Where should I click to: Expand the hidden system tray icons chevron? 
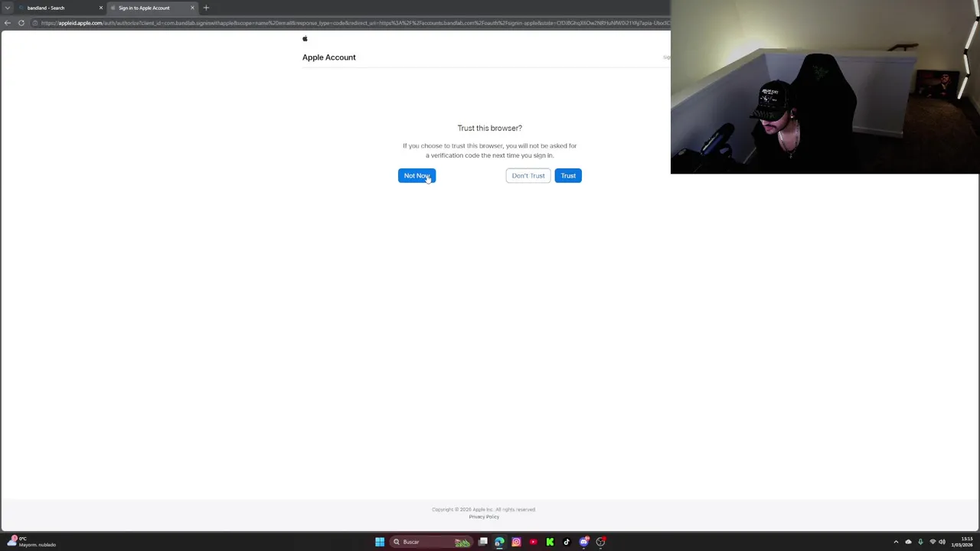(x=896, y=542)
